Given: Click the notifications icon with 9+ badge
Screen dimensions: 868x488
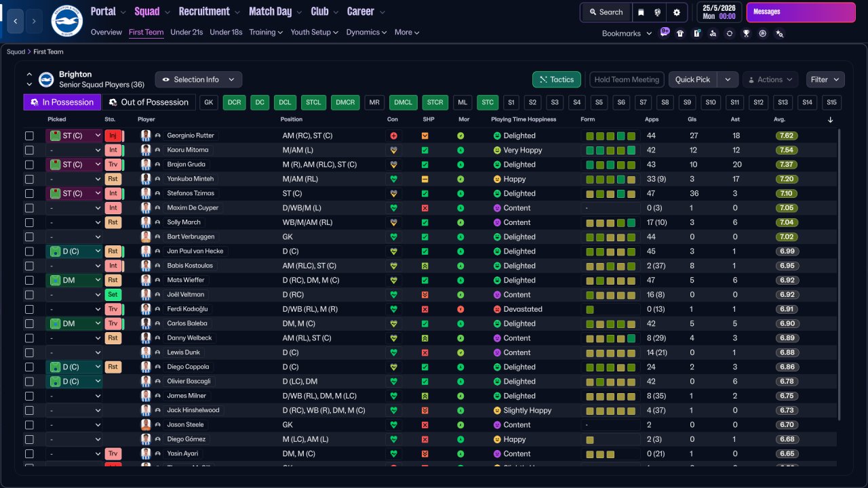Looking at the screenshot, I should point(664,33).
